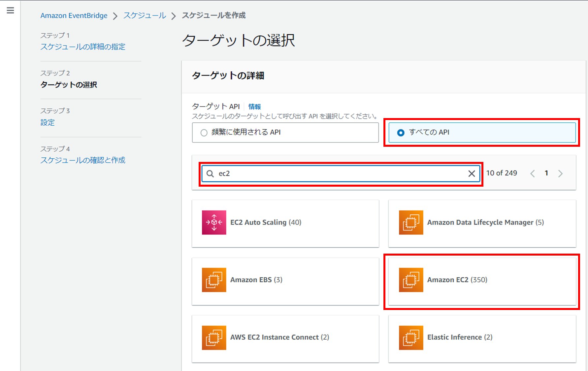Image resolution: width=588 pixels, height=371 pixels.
Task: Open the 情報 help link
Action: 254,107
